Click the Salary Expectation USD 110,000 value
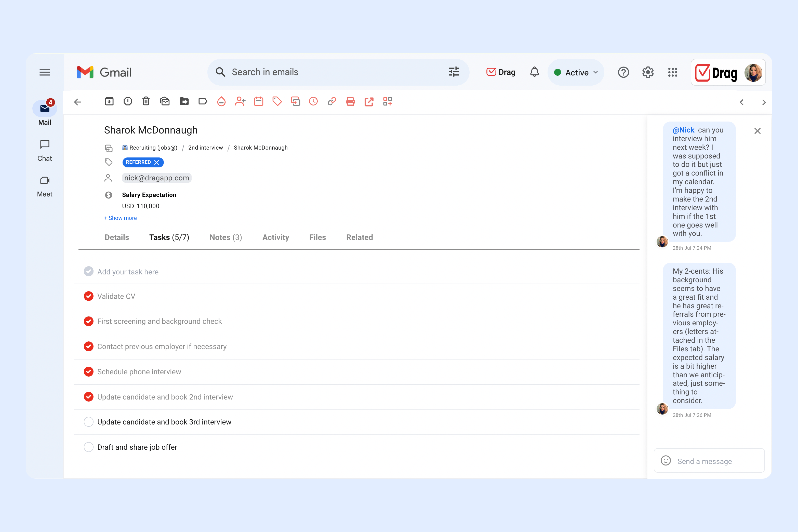798x532 pixels. [140, 206]
